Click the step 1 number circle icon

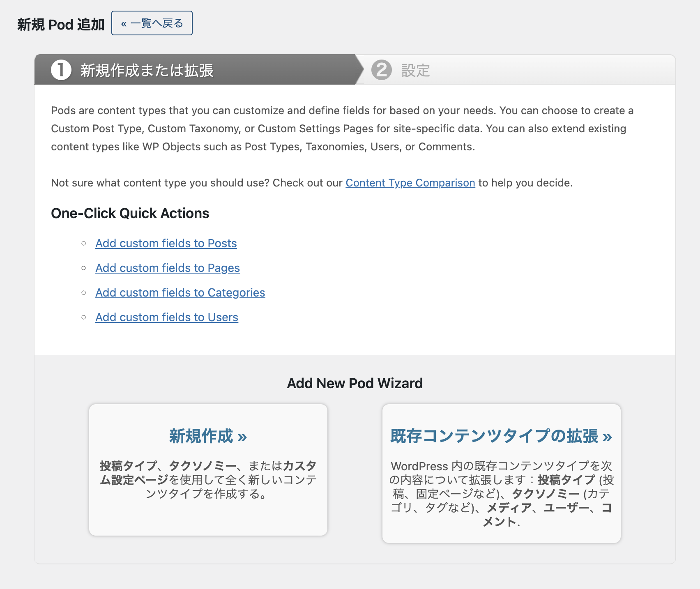click(x=61, y=70)
